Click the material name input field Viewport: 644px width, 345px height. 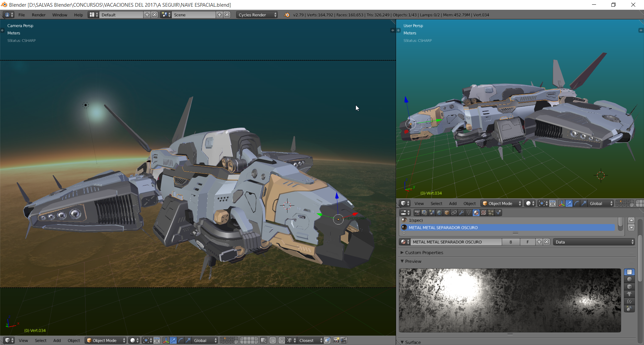[x=456, y=242]
